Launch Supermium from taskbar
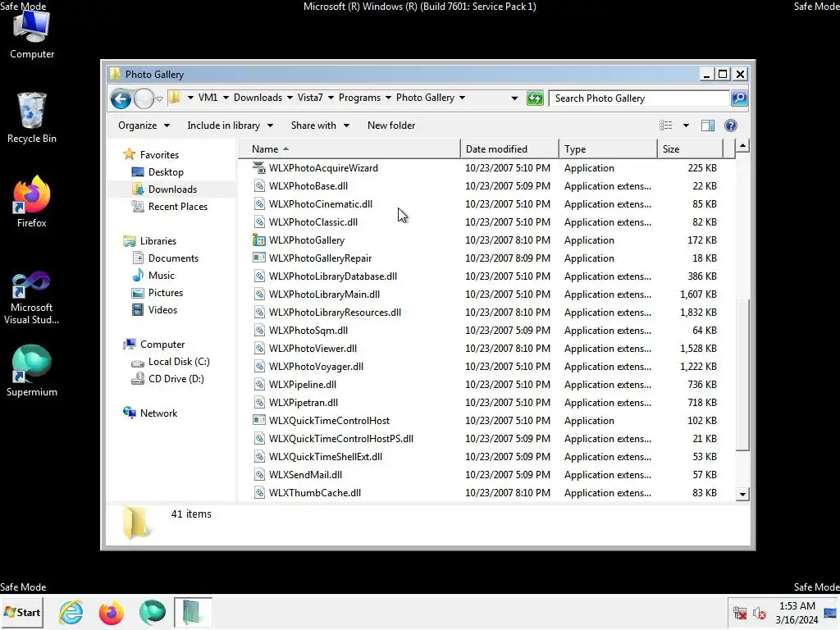This screenshot has height=630, width=840. coord(152,612)
